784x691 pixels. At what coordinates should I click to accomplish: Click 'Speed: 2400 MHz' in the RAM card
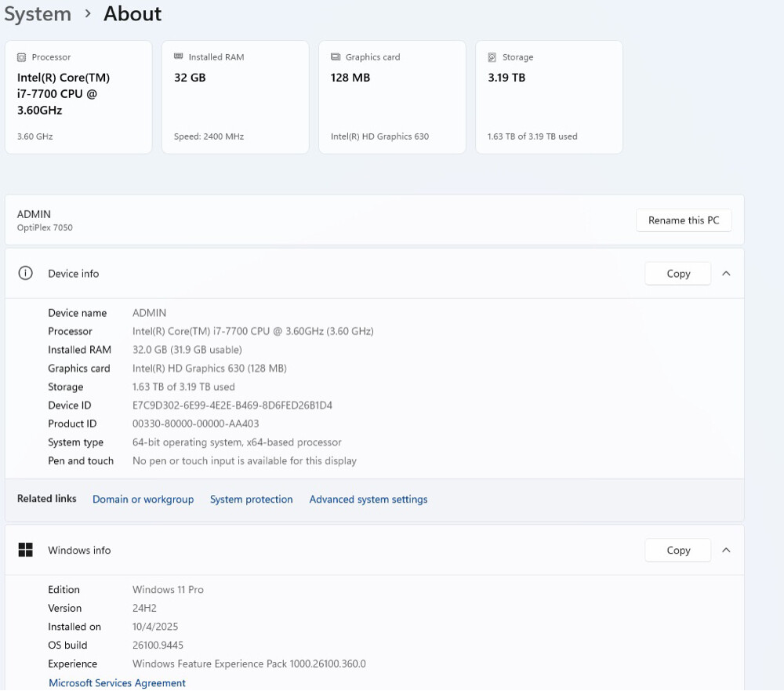(x=209, y=136)
